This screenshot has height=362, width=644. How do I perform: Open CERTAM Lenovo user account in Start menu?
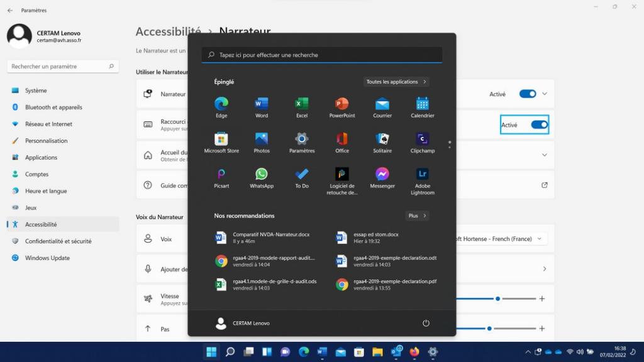pyautogui.click(x=242, y=323)
